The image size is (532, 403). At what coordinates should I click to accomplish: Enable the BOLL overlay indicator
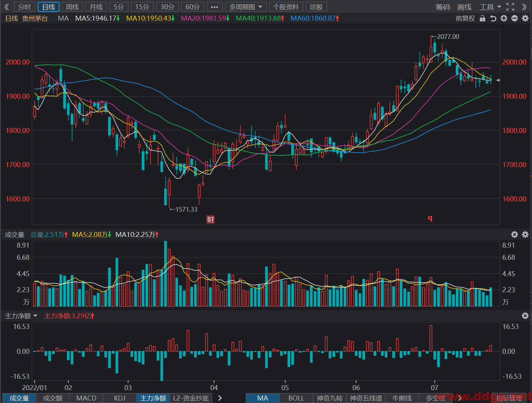(x=296, y=398)
